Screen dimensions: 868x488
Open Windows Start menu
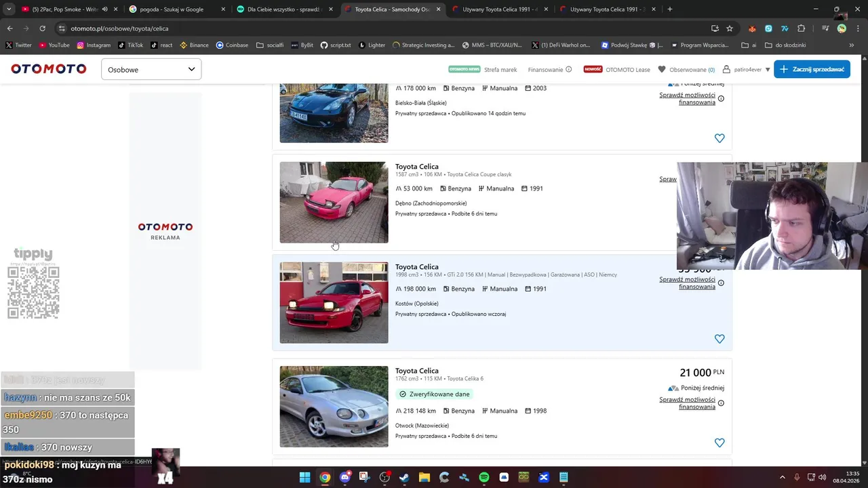coord(305,477)
